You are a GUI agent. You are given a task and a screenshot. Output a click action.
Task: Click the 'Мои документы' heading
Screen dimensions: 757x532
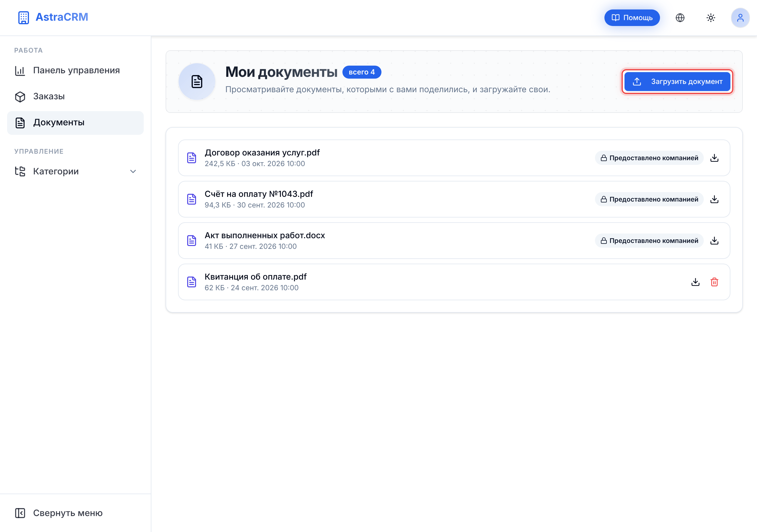(x=281, y=72)
